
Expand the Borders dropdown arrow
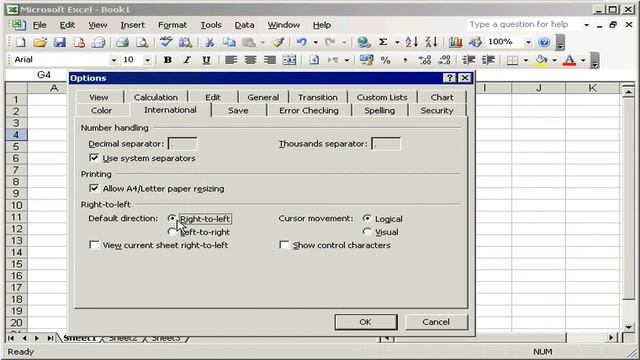pos(526,60)
